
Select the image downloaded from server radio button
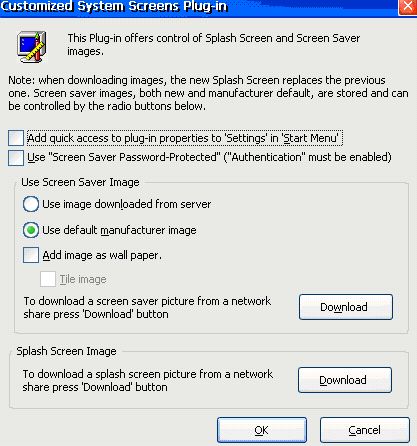[31, 204]
